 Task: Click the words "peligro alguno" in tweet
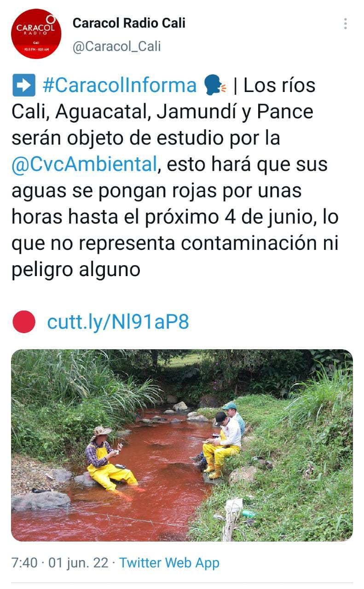(76, 270)
